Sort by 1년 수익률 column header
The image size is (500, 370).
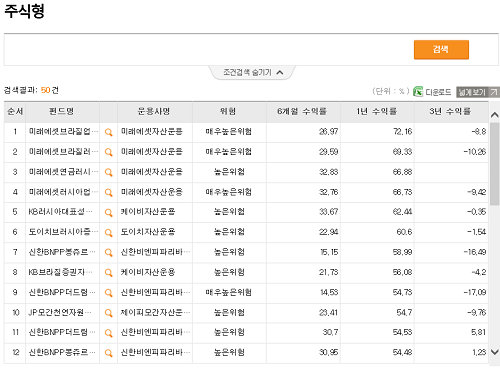click(377, 112)
